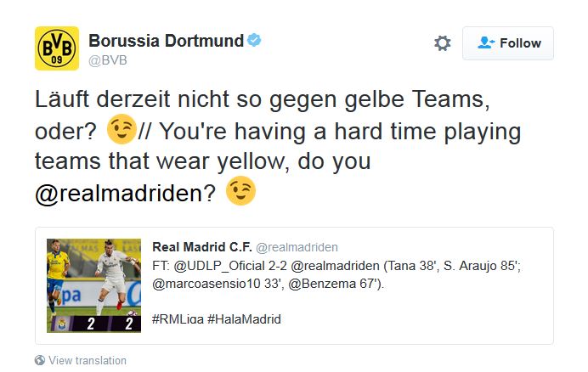Click the globe icon beside View translation
Viewport: 588px width, 372px height.
39,360
